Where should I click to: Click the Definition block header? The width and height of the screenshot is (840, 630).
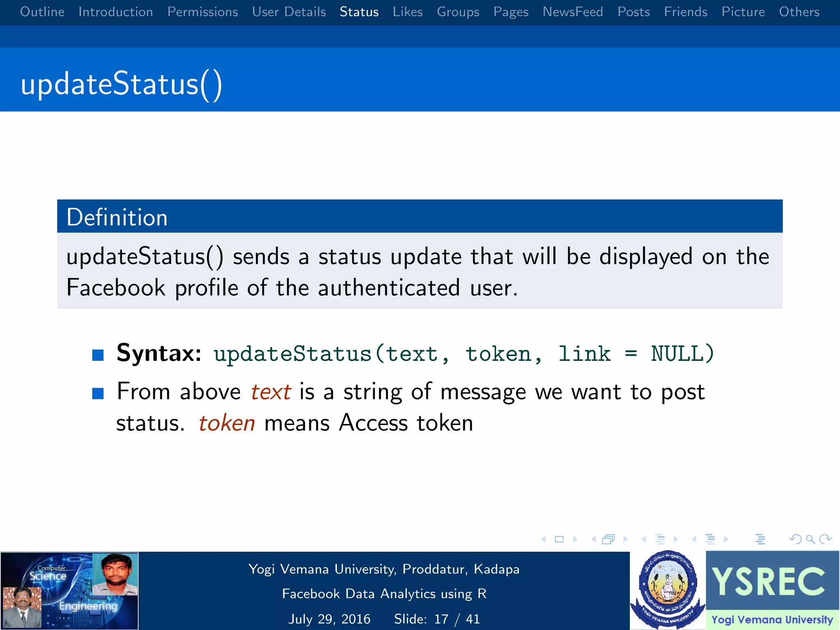(420, 216)
